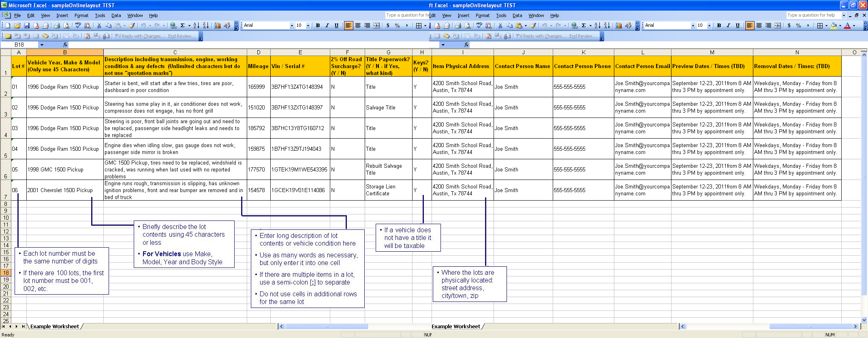Click the Font Color red A icon

point(847,26)
